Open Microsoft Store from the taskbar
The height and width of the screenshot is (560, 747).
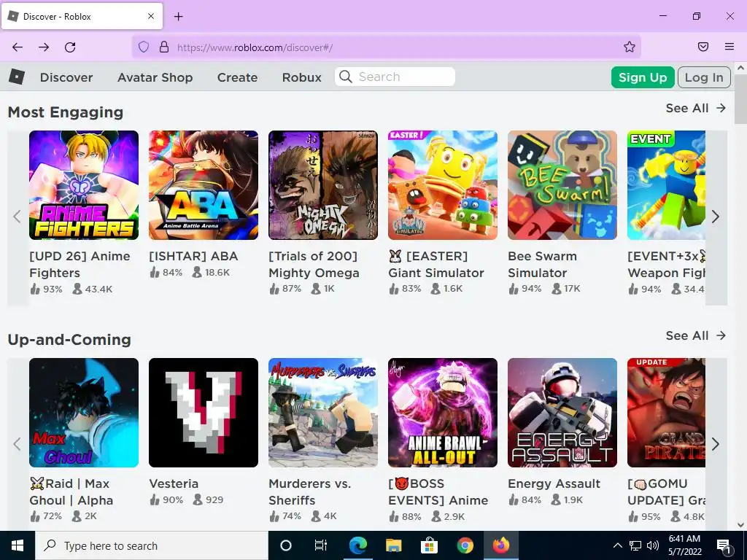pos(429,545)
